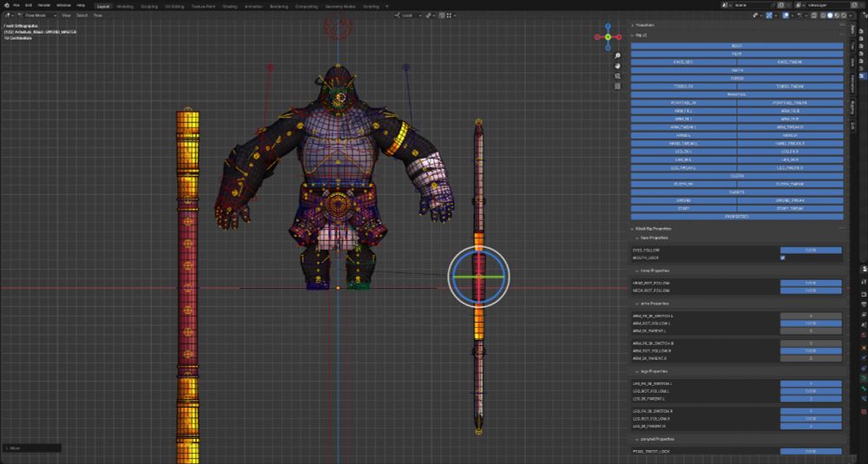Open the Select menu in viewport header
The width and height of the screenshot is (868, 464).
point(82,15)
